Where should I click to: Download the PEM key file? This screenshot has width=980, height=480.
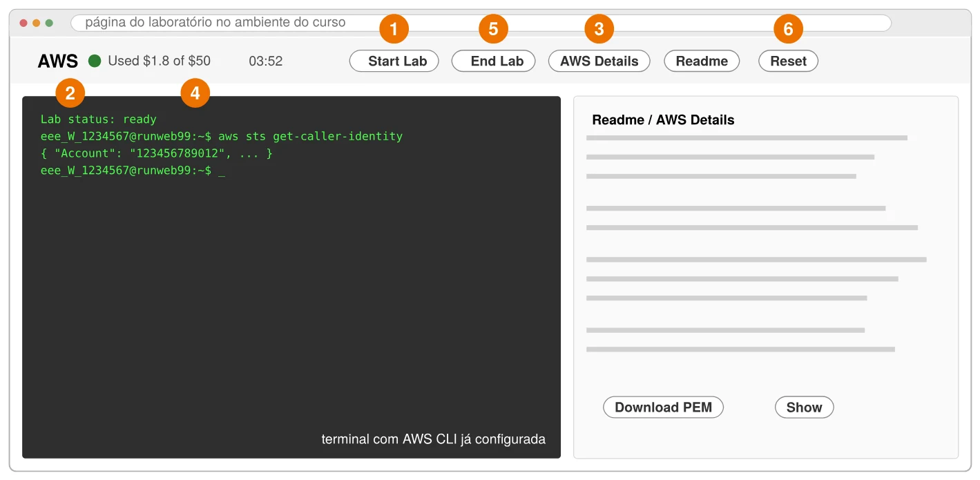click(x=663, y=407)
